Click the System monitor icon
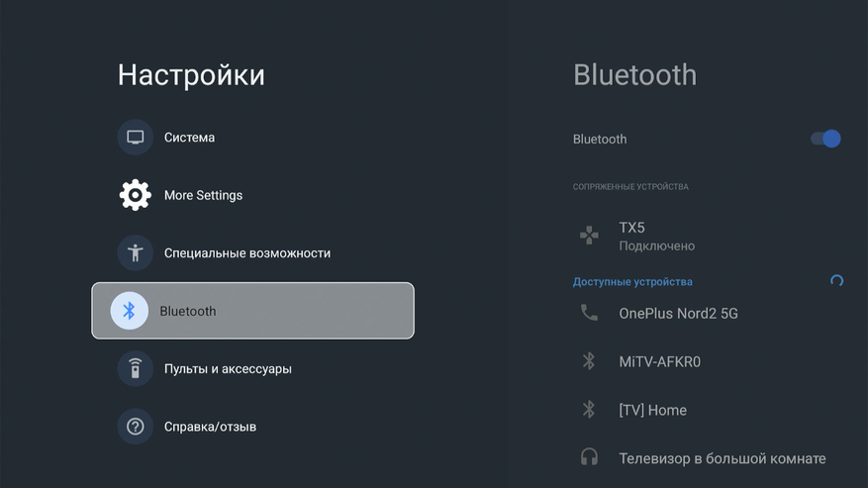Screen dimensions: 868x488 tap(136, 138)
